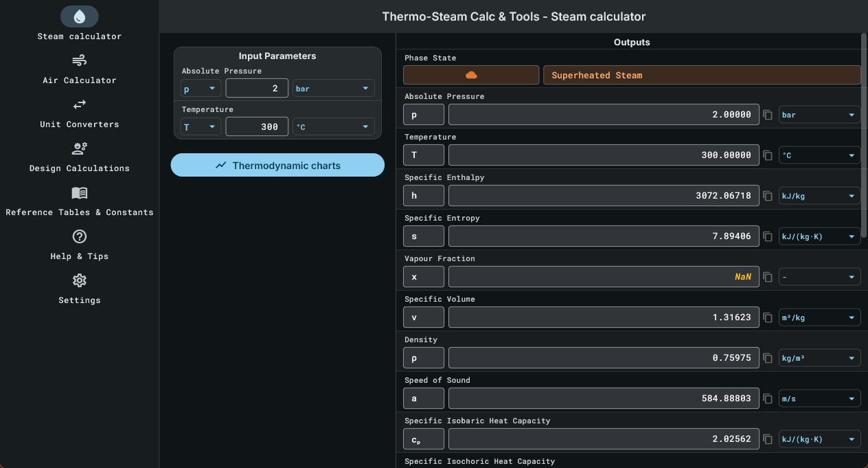868x468 pixels.
Task: Open the Reference Tables book icon
Action: pos(80,192)
